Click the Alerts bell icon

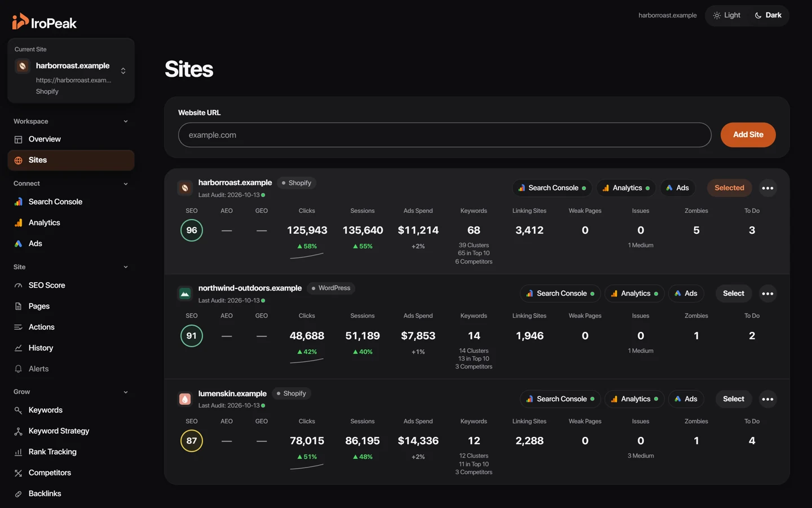(18, 369)
